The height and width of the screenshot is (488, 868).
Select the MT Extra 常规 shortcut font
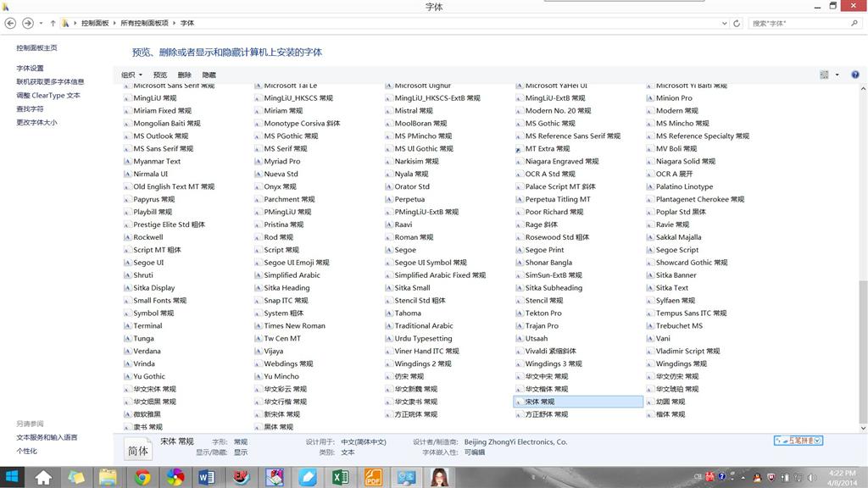(547, 149)
